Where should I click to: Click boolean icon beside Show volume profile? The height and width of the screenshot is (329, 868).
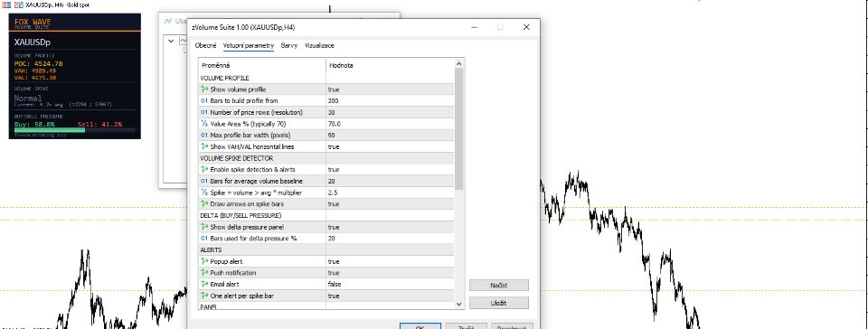pos(204,89)
